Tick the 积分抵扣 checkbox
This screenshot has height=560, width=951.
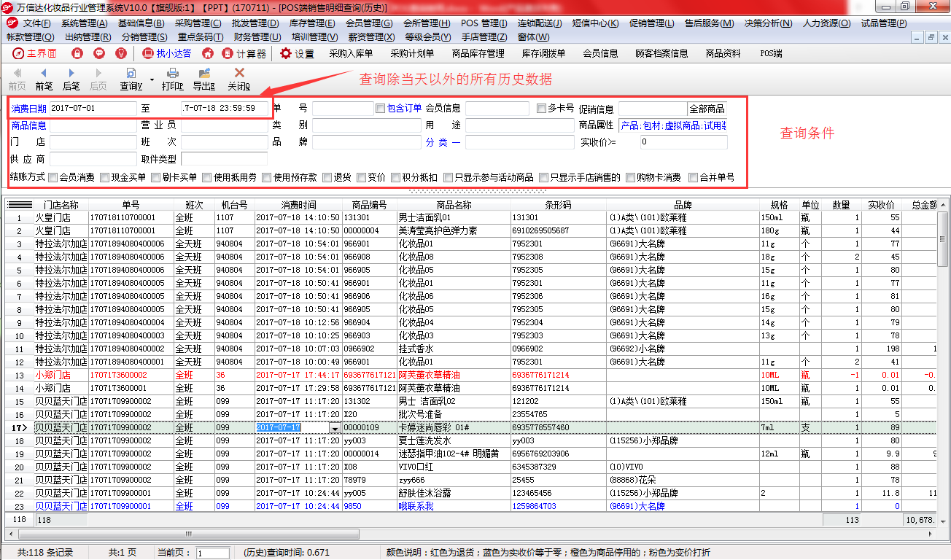395,177
